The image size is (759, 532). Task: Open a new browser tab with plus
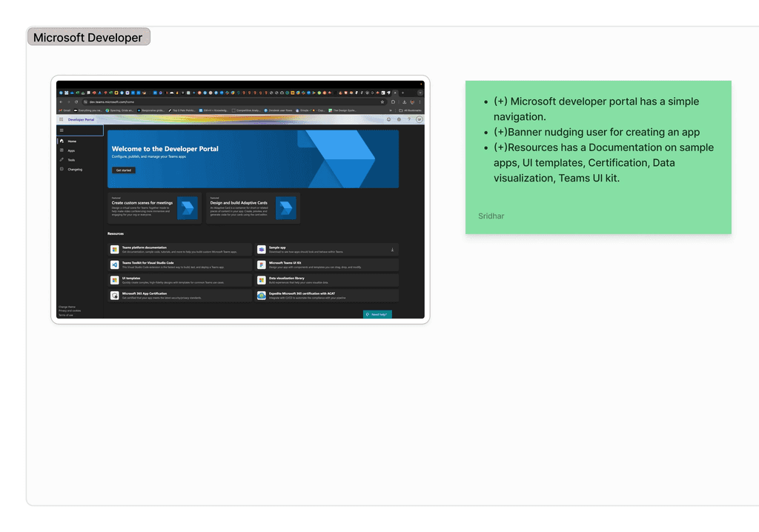[x=402, y=93]
